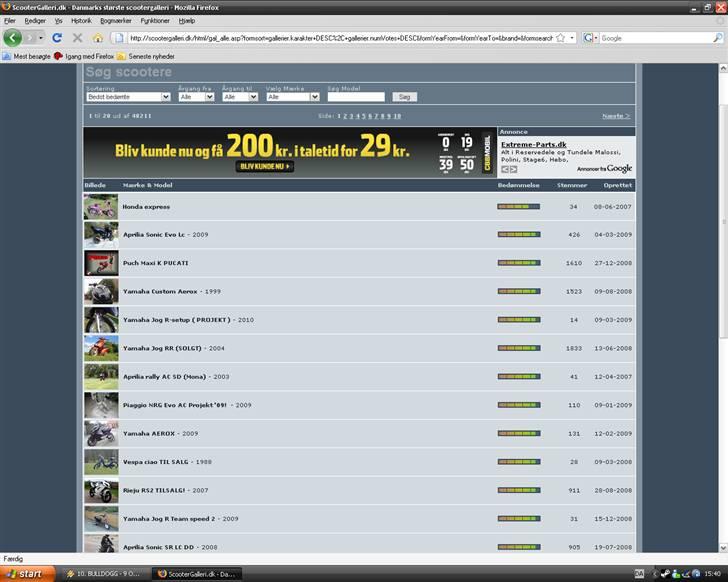728x582 pixels.
Task: Open the 'Puch Maxi K PUCATI' listing
Action: 155,263
